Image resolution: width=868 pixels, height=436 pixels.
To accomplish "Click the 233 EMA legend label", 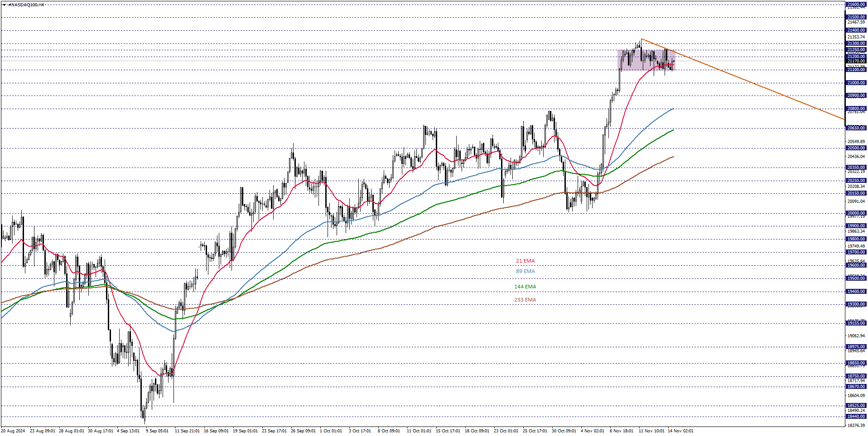I will point(525,300).
